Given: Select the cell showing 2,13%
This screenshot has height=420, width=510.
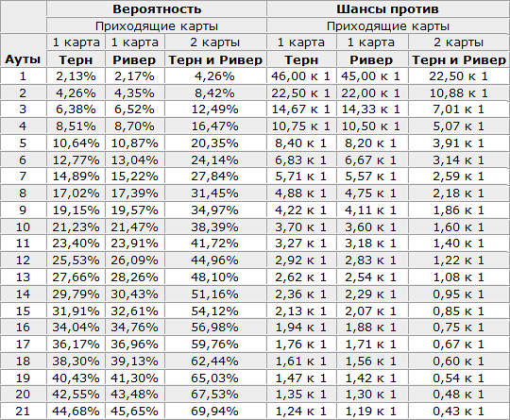Looking at the screenshot, I should [x=76, y=76].
